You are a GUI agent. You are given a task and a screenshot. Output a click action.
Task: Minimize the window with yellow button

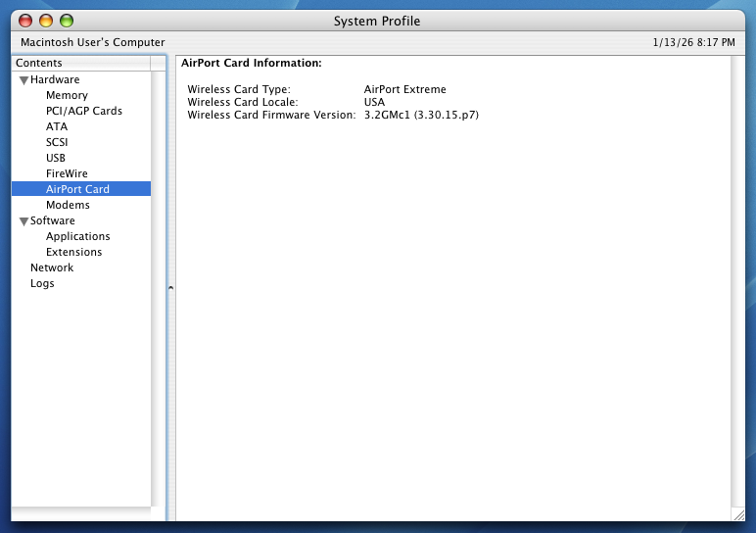(46, 21)
